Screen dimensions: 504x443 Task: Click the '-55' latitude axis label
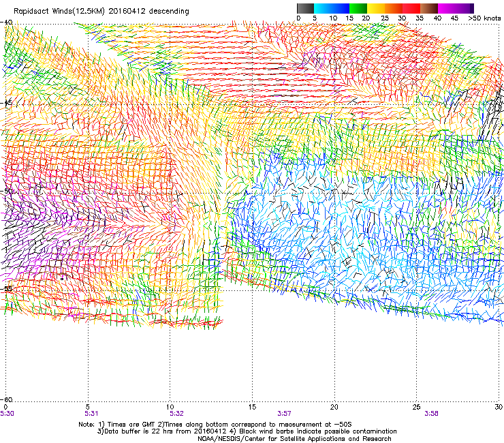tap(6, 288)
